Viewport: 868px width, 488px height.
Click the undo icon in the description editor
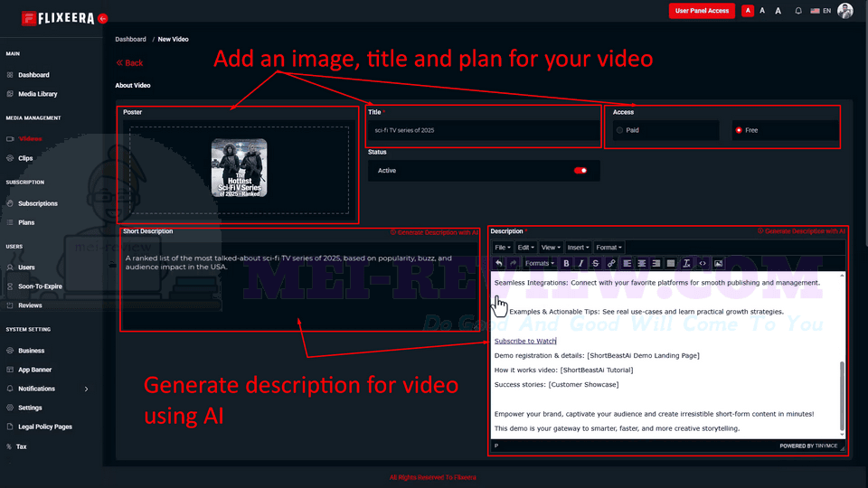499,263
